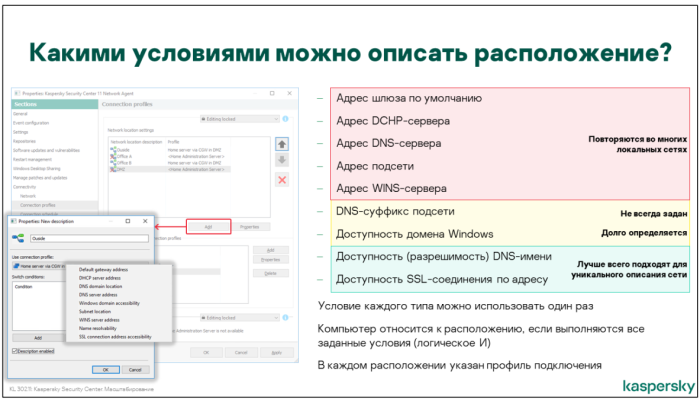The image size is (700, 403).
Task: Click the slide text 'Адрес DCHP-сервера'
Action: tap(393, 121)
